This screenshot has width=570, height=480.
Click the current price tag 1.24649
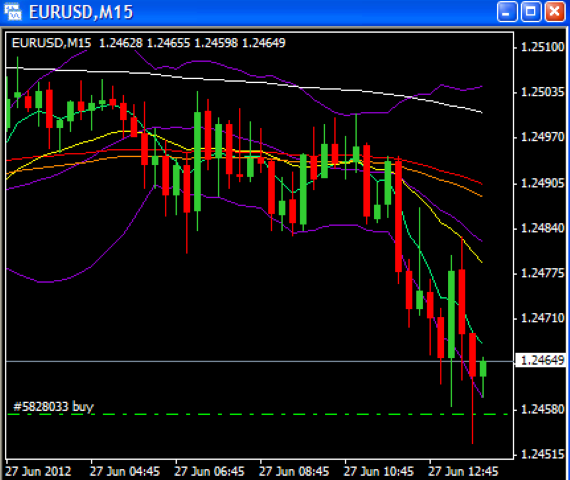click(542, 360)
